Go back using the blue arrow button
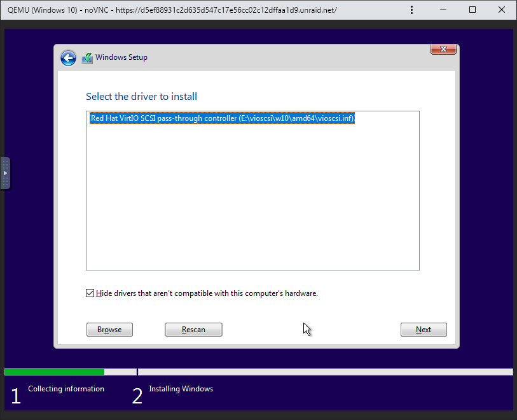 coord(68,58)
